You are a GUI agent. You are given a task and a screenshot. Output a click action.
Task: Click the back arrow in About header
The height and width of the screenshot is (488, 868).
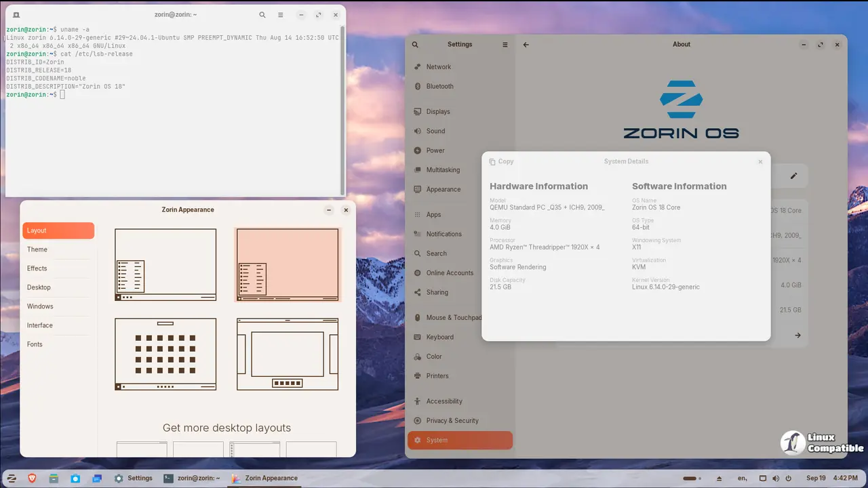[526, 45]
